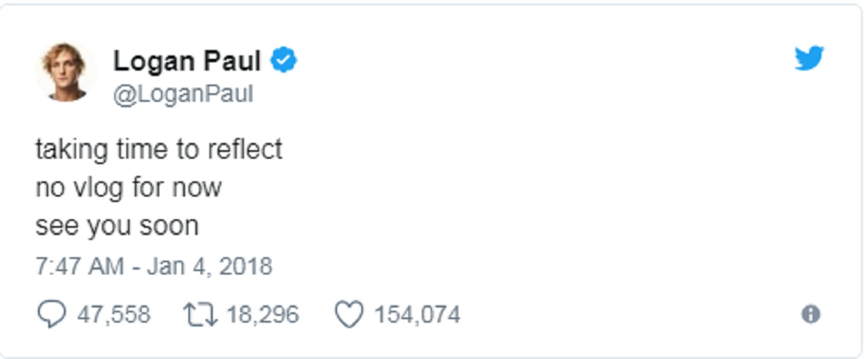Open the tweet info circle icon

(810, 314)
